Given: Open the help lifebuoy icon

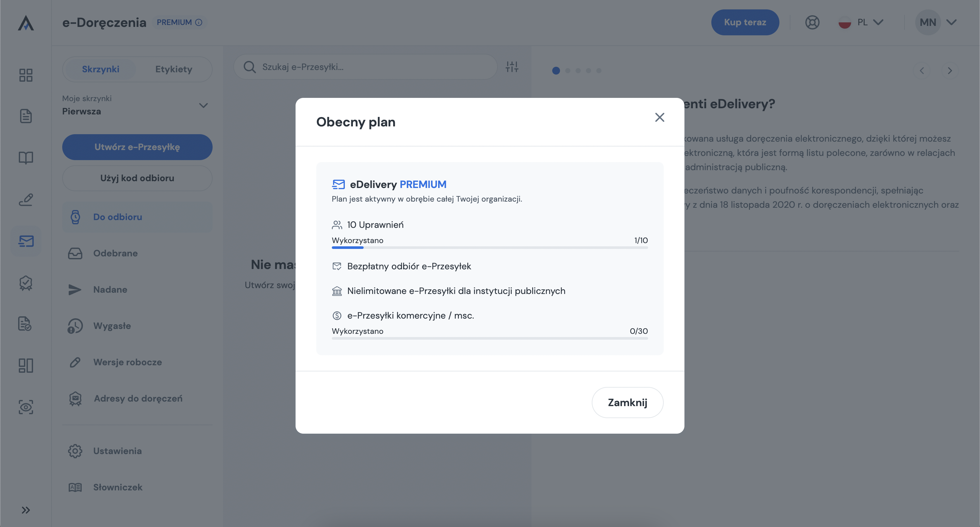Looking at the screenshot, I should 812,22.
